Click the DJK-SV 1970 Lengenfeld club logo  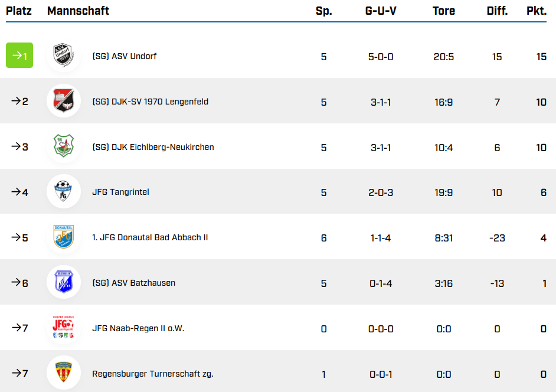click(63, 102)
